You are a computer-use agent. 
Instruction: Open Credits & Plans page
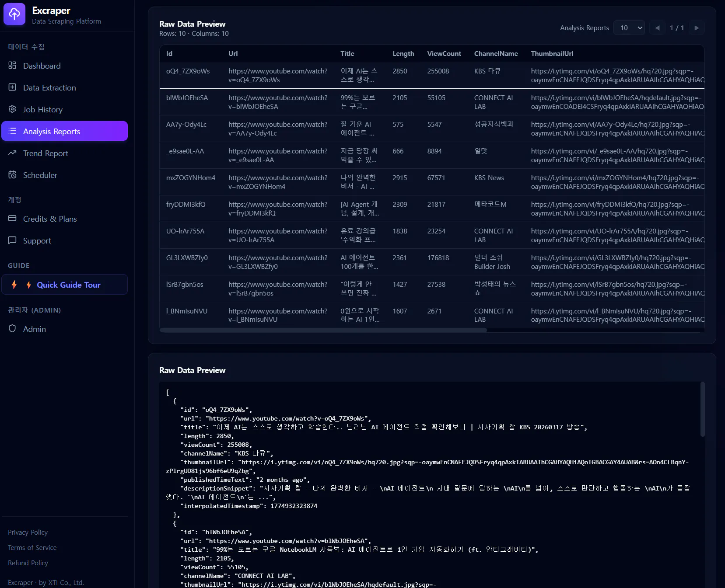pyautogui.click(x=65, y=219)
